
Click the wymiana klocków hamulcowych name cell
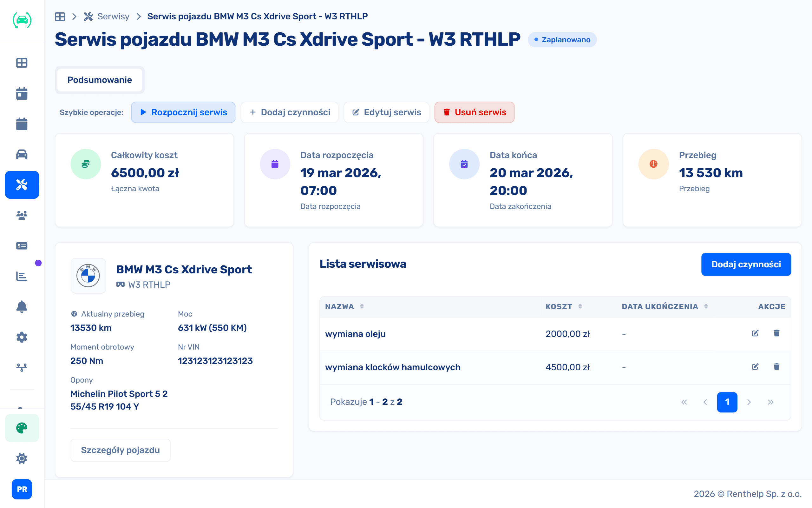pyautogui.click(x=393, y=367)
